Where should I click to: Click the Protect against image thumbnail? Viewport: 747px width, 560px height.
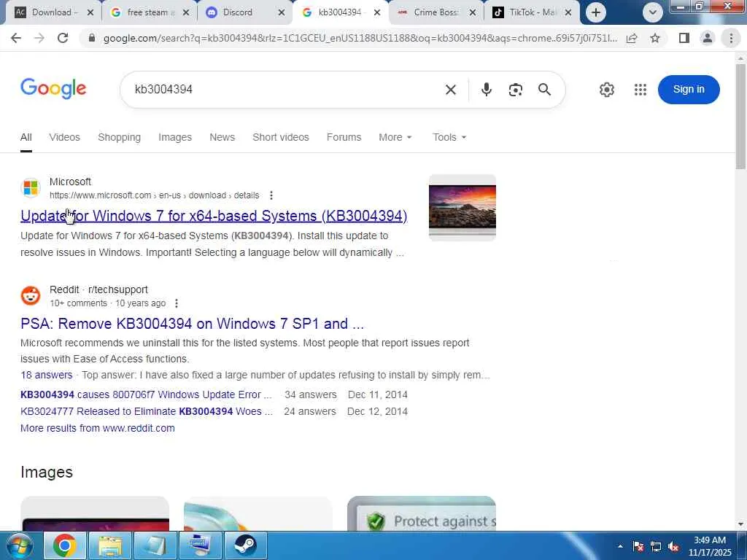click(x=421, y=513)
